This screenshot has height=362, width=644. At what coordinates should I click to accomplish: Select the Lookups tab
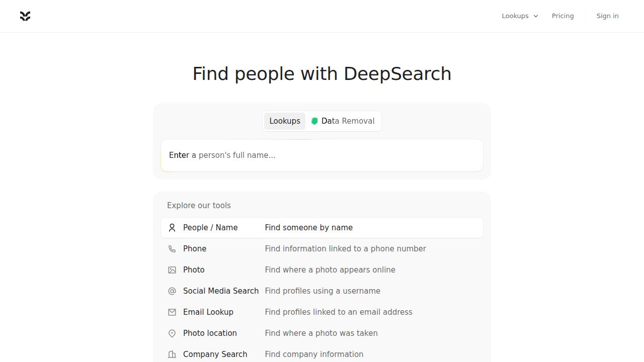click(x=285, y=121)
